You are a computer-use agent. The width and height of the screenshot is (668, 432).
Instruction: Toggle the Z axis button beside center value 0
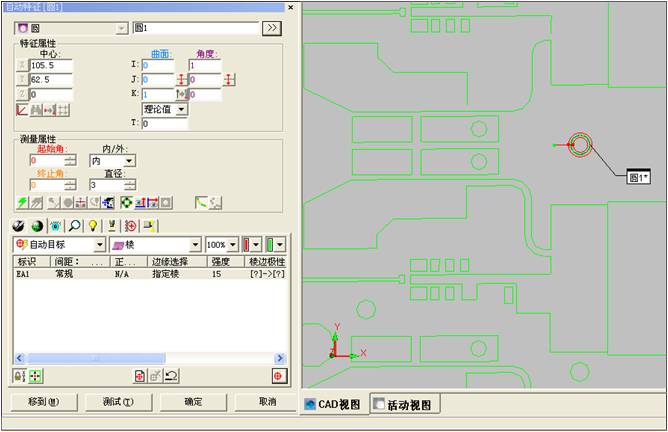(x=22, y=95)
